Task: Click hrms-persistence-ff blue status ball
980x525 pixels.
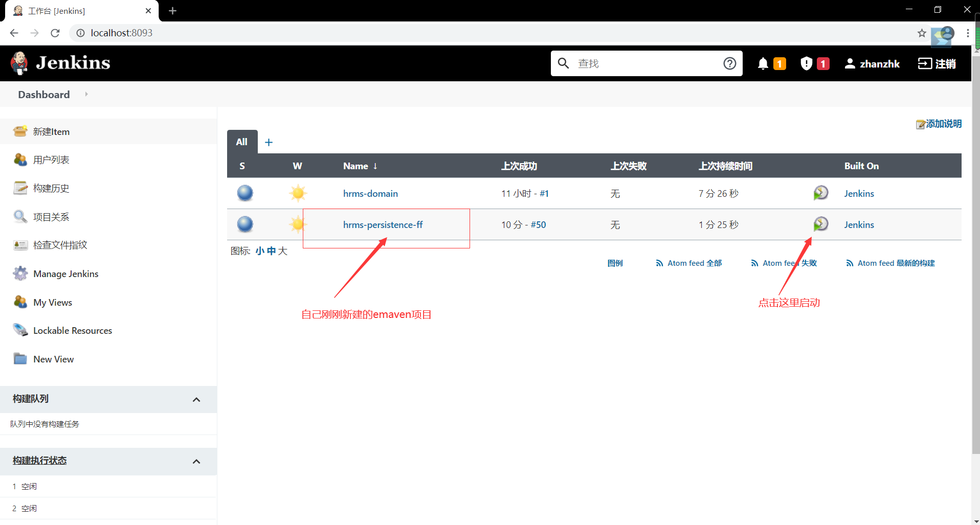Action: point(245,224)
